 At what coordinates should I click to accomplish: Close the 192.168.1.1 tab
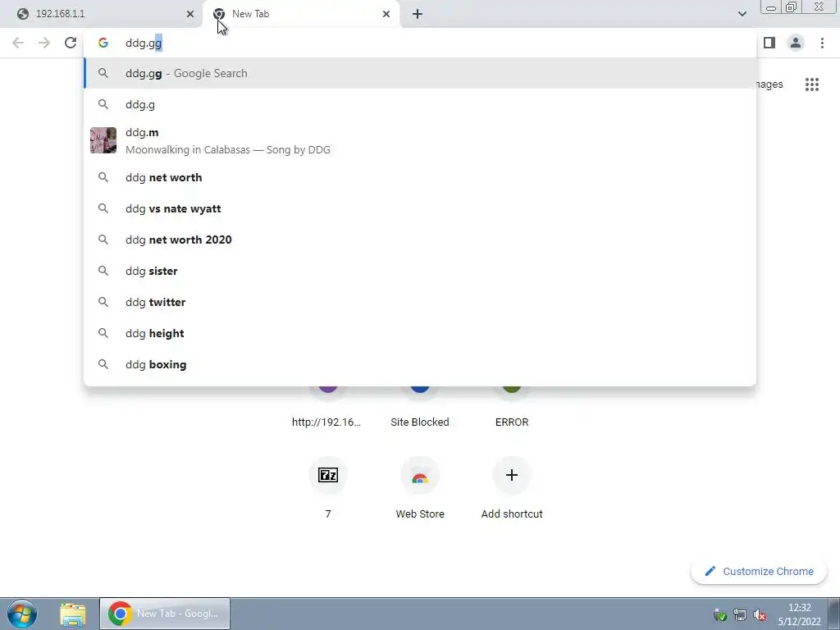pos(190,14)
